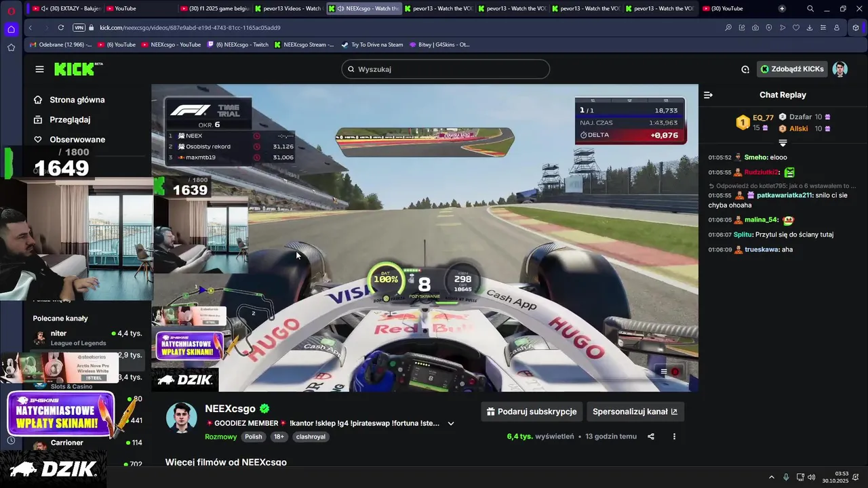
Task: Reload the page
Action: click(x=61, y=28)
